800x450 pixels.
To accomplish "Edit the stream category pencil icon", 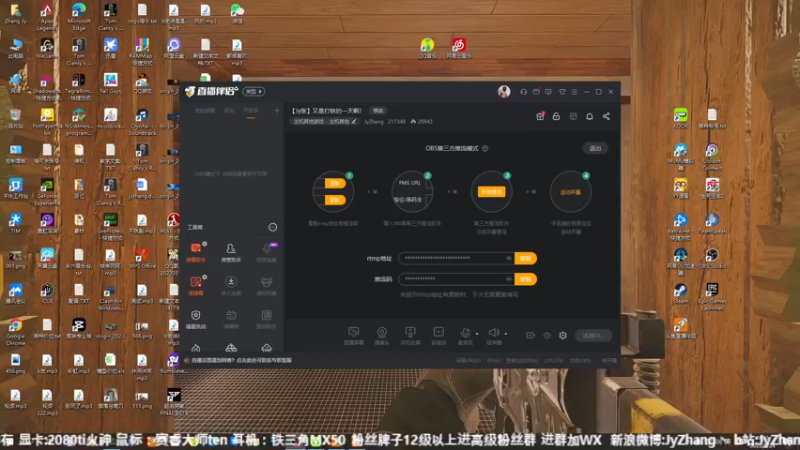I will click(x=354, y=121).
